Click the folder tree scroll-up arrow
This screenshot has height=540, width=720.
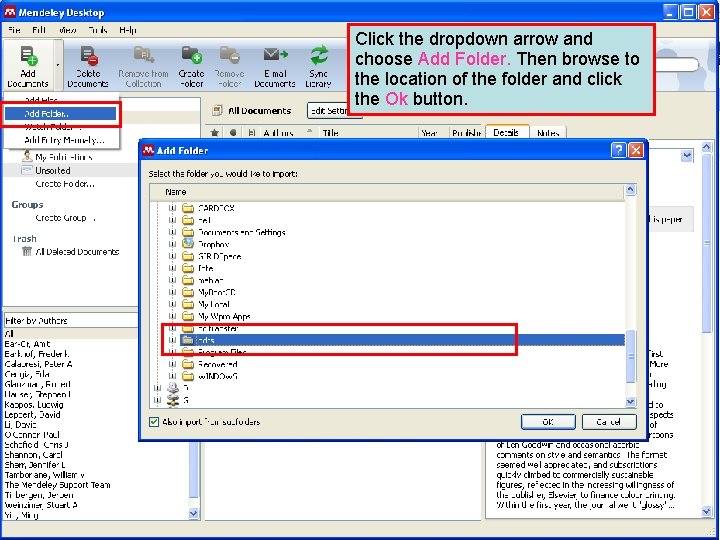click(x=630, y=189)
